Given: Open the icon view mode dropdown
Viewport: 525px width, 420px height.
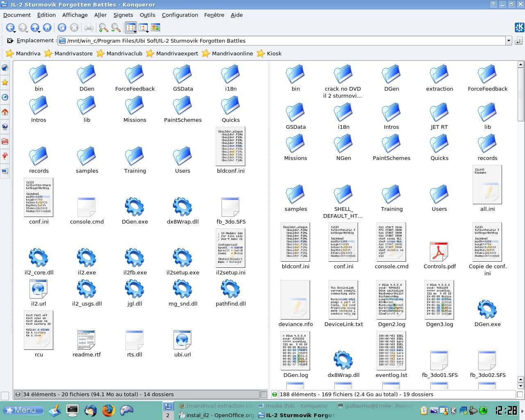Looking at the screenshot, I should (131, 27).
